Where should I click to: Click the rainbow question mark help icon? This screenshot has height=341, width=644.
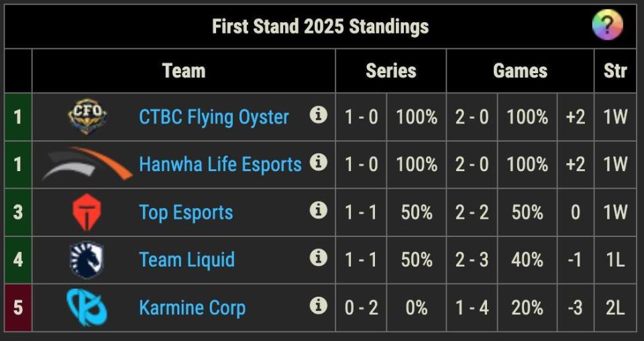pyautogui.click(x=607, y=26)
